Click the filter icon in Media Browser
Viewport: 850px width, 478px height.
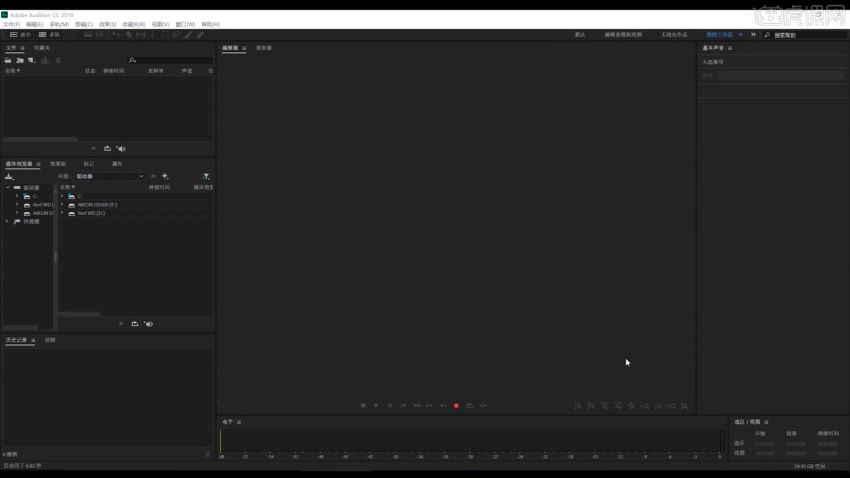click(x=206, y=176)
